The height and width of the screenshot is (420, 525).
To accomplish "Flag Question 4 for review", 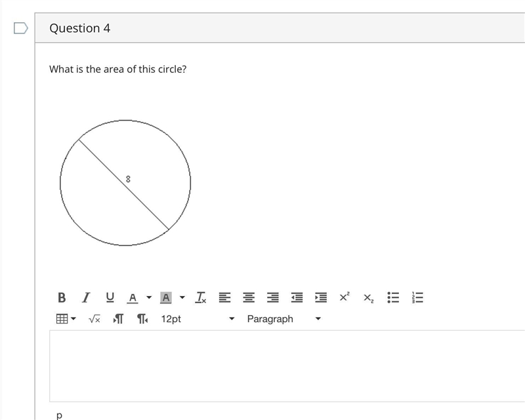I will click(21, 28).
